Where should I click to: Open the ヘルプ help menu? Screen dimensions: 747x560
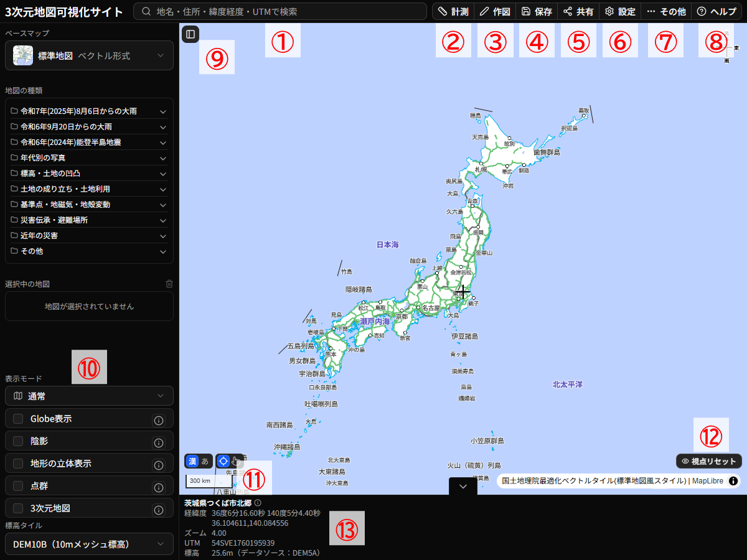pyautogui.click(x=716, y=11)
